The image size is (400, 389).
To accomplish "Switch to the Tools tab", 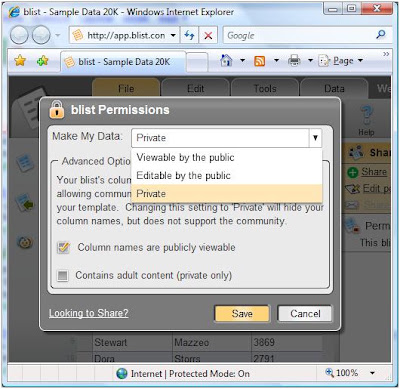I will [x=265, y=88].
